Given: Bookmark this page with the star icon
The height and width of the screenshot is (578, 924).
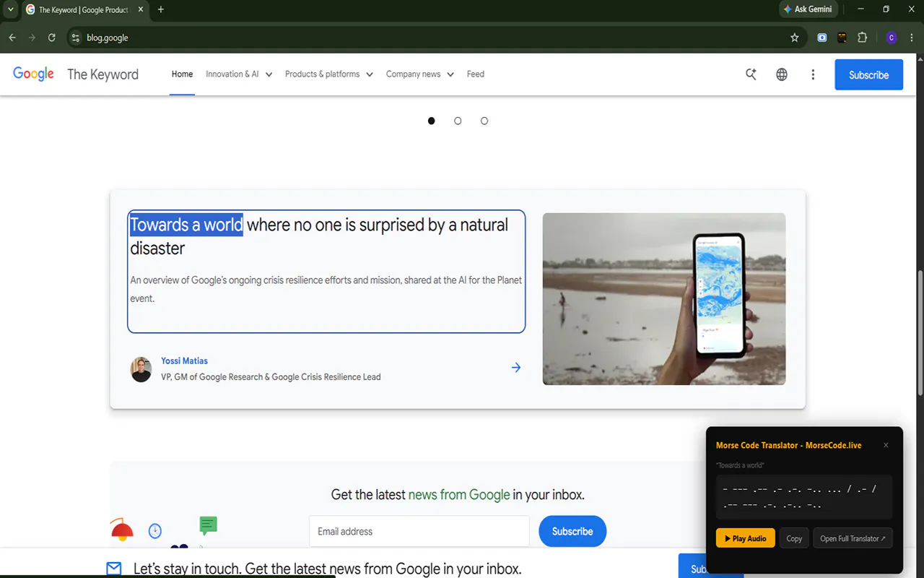Looking at the screenshot, I should coord(795,38).
